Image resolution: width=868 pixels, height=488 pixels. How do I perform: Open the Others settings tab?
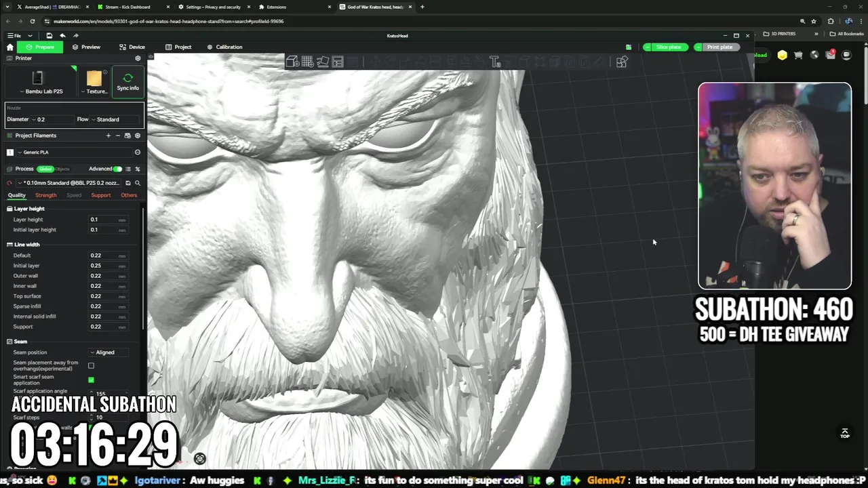coord(129,195)
